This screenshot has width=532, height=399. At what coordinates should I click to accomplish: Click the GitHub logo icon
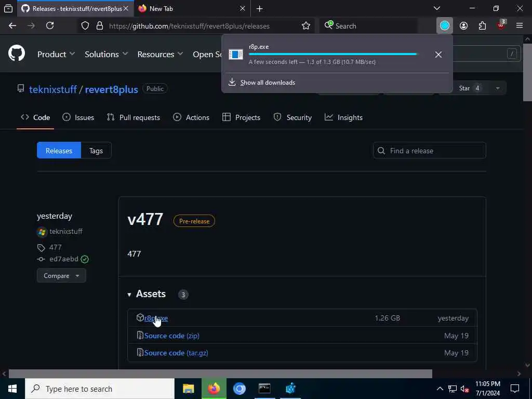click(x=17, y=54)
